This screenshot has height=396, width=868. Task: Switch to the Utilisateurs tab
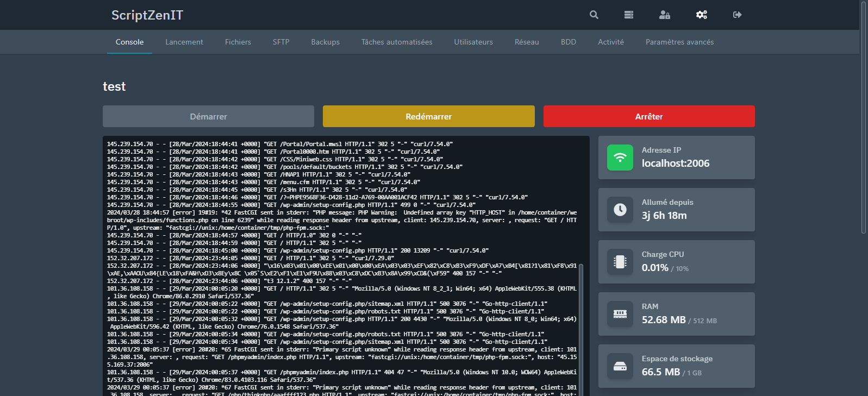tap(473, 42)
